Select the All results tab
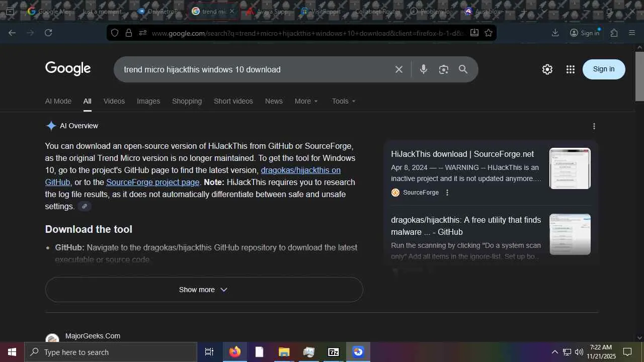The height and width of the screenshot is (362, 644). (x=88, y=101)
